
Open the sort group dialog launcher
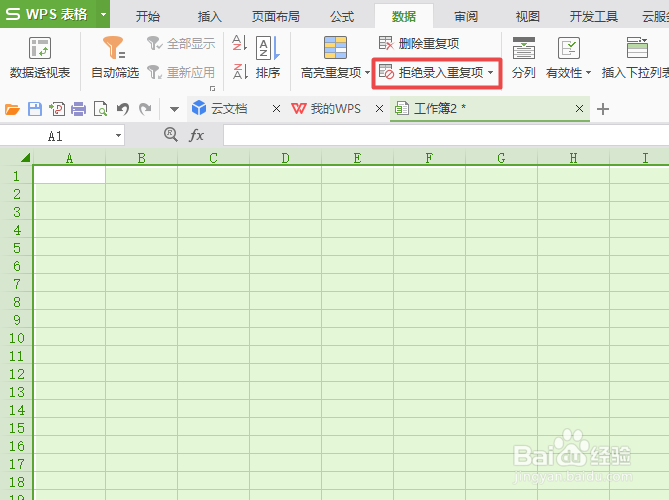point(212,88)
